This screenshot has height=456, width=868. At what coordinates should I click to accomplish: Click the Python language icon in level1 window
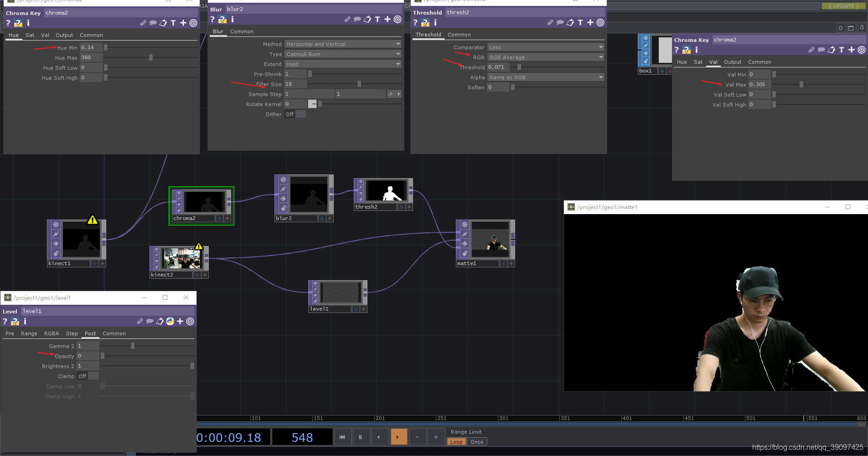tap(170, 321)
